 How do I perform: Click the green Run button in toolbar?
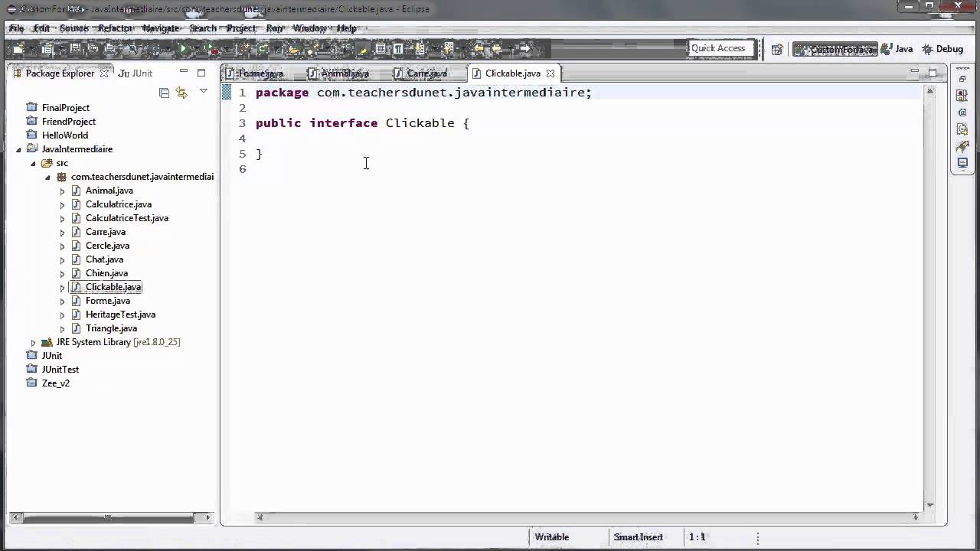[183, 49]
